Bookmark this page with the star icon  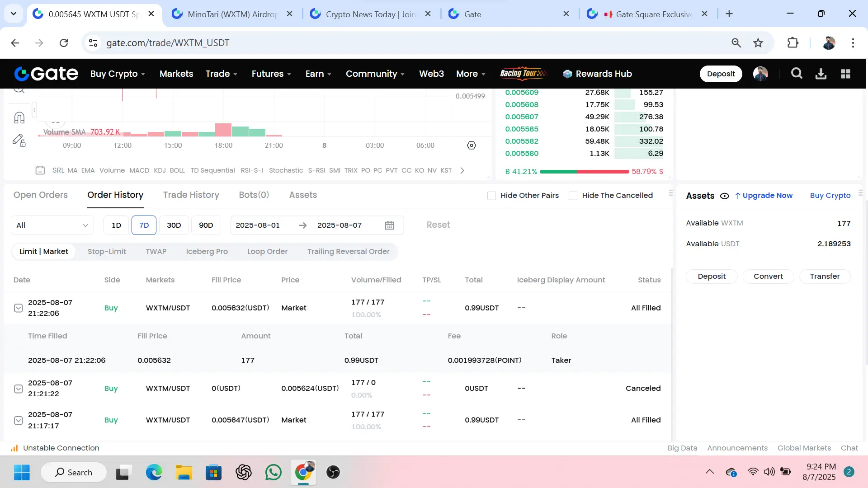(x=758, y=43)
